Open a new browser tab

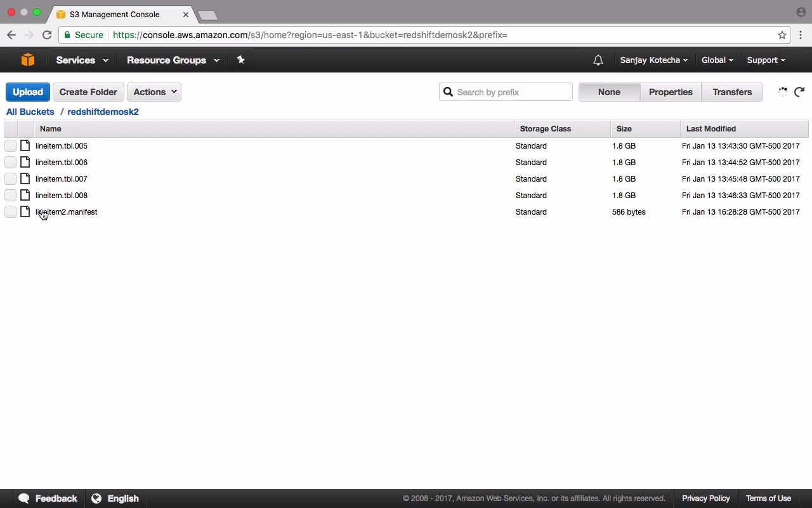207,15
